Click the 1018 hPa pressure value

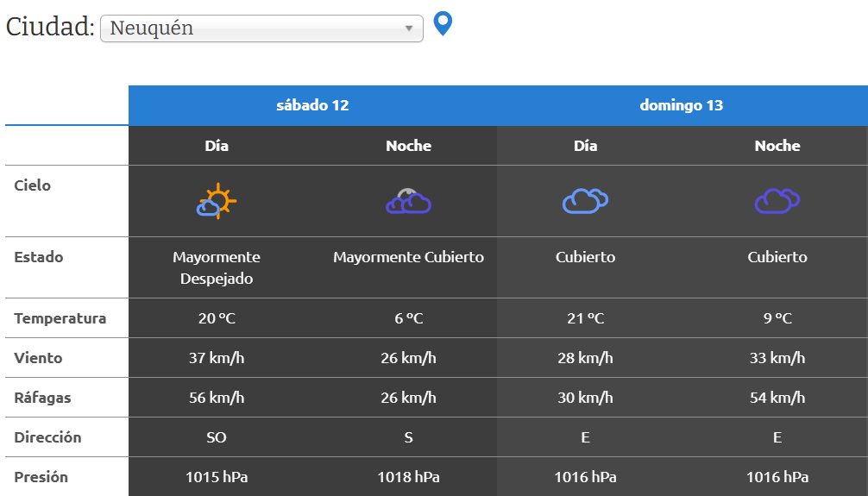click(408, 477)
